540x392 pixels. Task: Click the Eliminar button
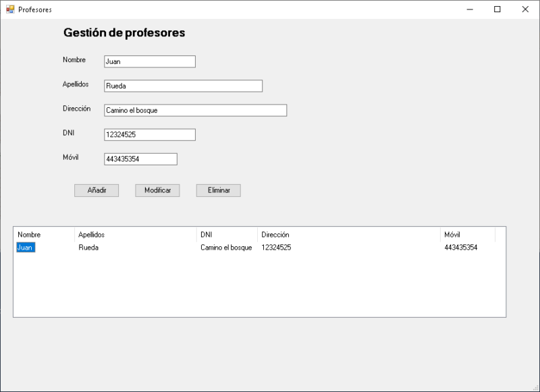pos(218,190)
